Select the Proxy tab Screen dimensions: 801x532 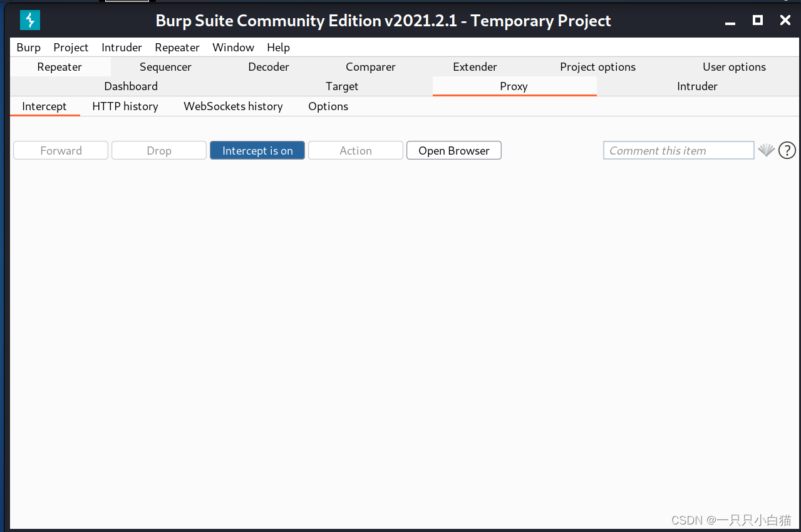coord(514,86)
